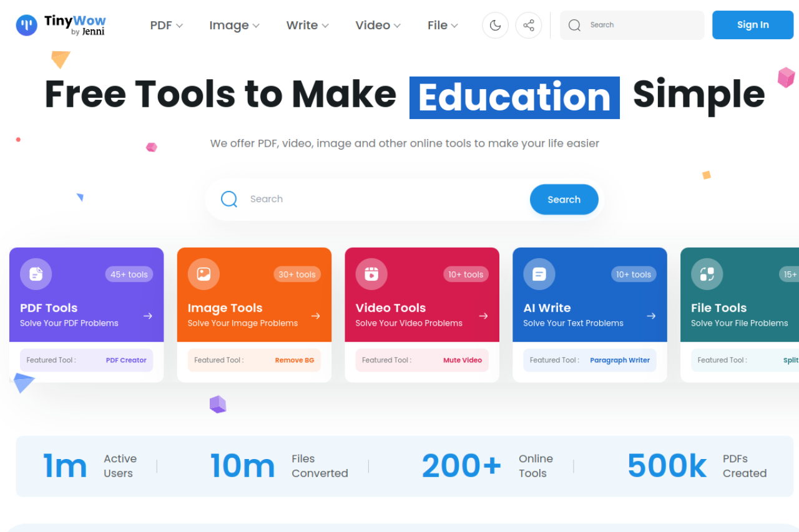Image resolution: width=799 pixels, height=532 pixels.
Task: Click 'Solve Your Text Problems' text
Action: (x=573, y=323)
